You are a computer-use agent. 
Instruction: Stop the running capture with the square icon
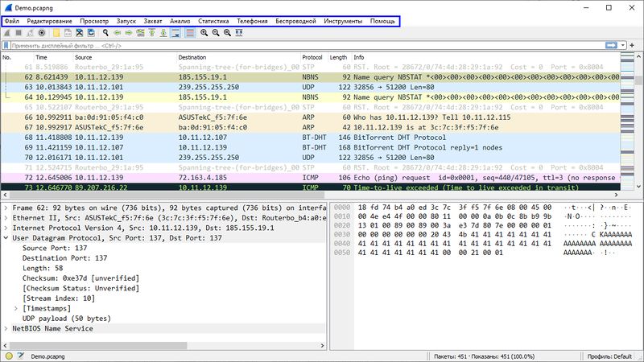coord(19,33)
